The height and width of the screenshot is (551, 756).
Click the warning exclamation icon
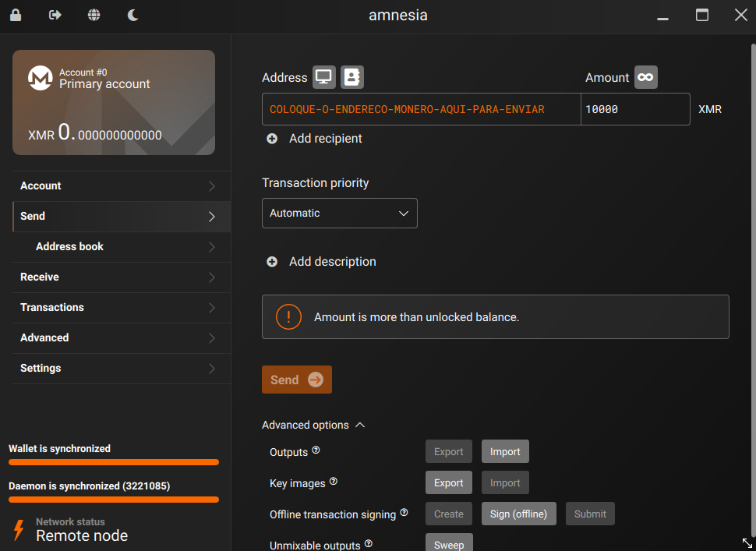pyautogui.click(x=288, y=316)
